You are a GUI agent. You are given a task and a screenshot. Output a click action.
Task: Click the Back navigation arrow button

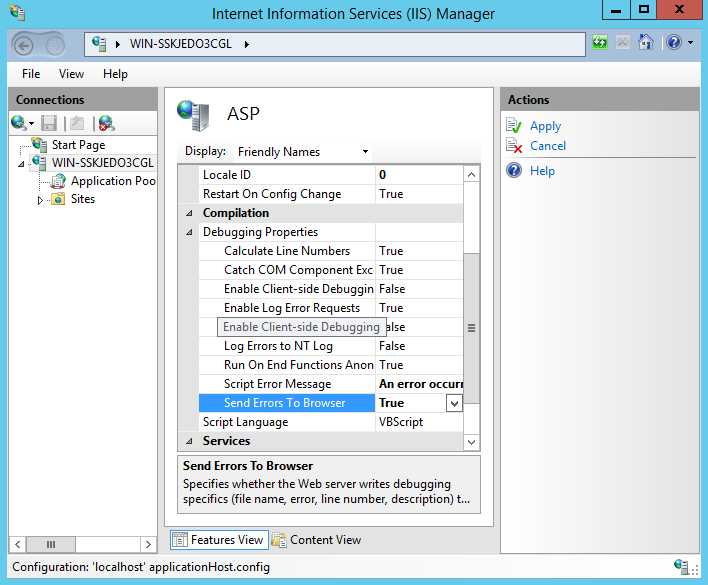pyautogui.click(x=23, y=45)
